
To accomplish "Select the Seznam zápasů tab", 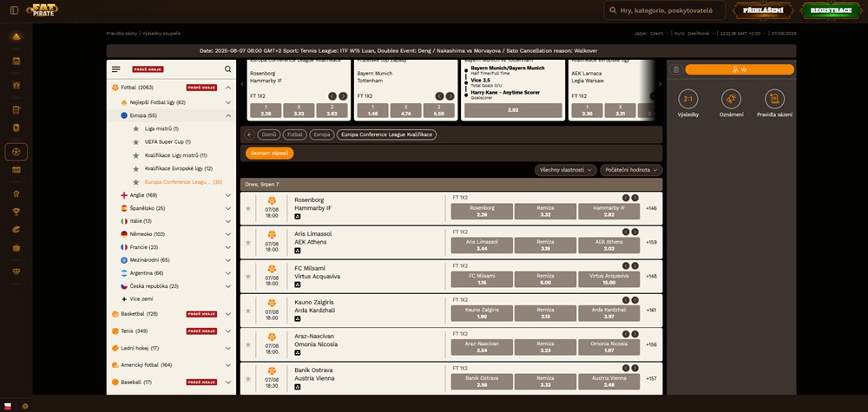I will click(x=269, y=153).
